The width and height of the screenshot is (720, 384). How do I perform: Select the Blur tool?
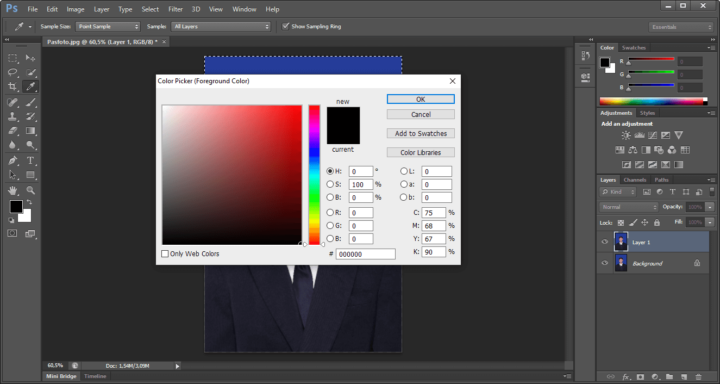point(13,145)
